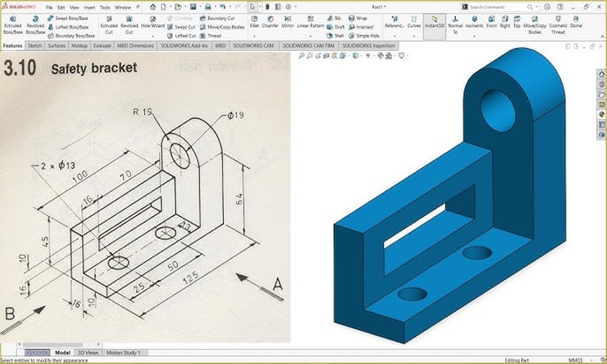
Task: Expand the Fillet dropdown arrow
Action: 254,36
